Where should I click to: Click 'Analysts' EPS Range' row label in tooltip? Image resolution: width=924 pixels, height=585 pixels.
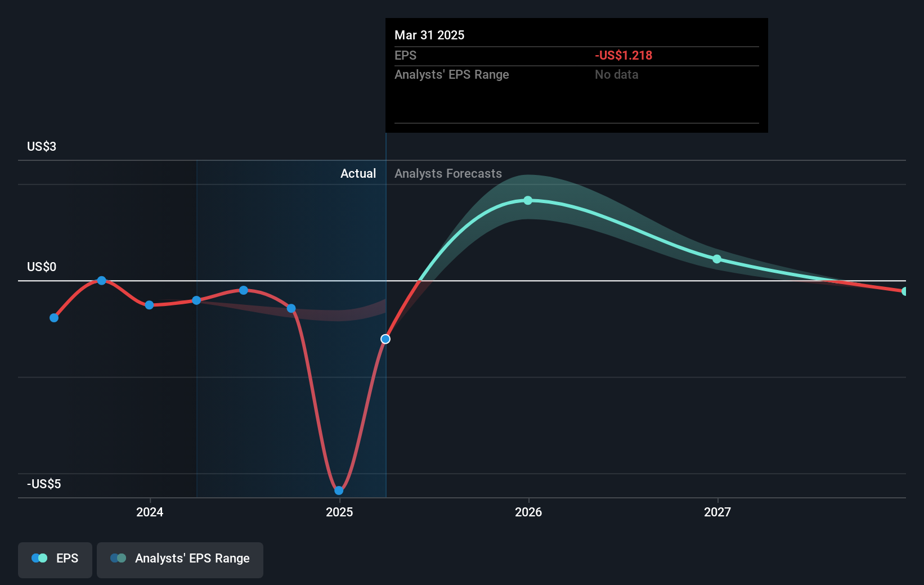pos(452,74)
